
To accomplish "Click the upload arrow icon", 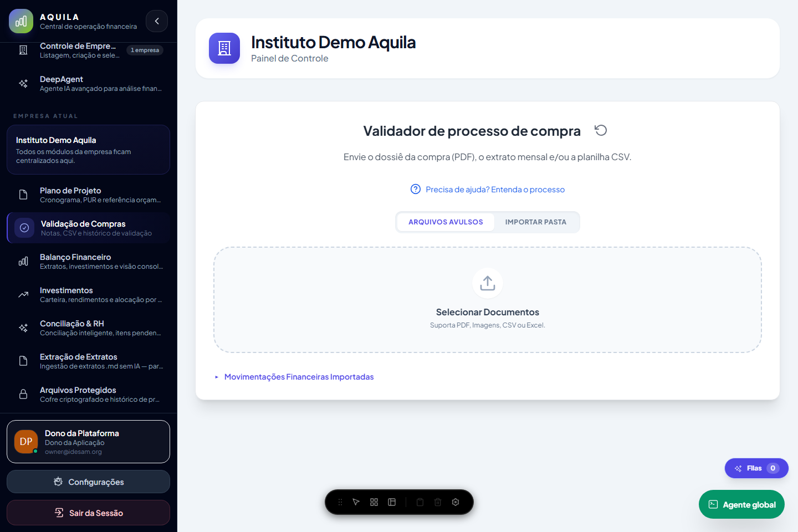I will [x=488, y=283].
